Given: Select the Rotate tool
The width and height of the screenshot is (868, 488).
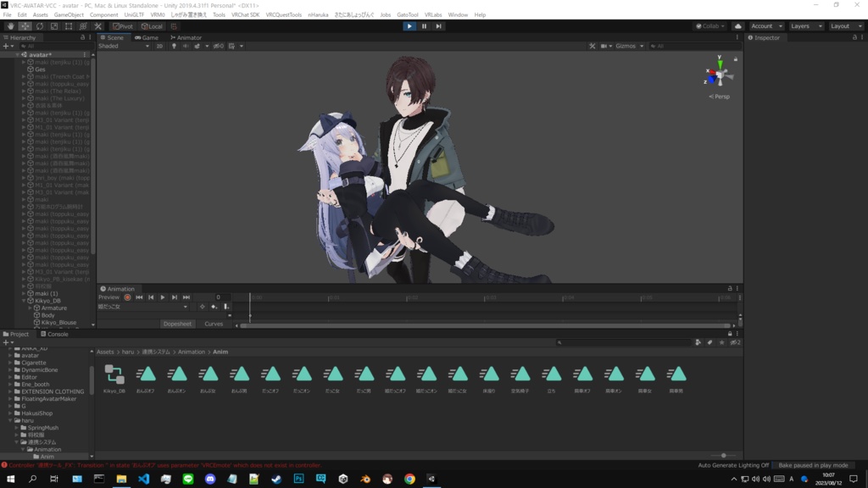Looking at the screenshot, I should 39,26.
